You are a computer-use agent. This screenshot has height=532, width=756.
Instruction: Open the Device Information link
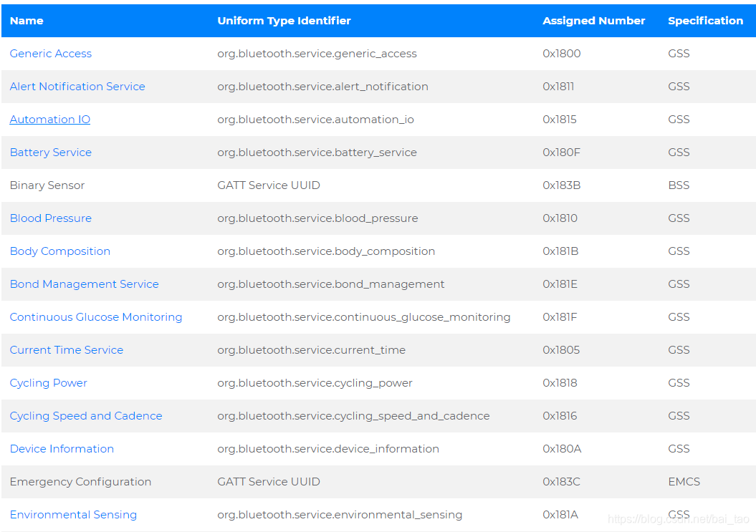[62, 449]
